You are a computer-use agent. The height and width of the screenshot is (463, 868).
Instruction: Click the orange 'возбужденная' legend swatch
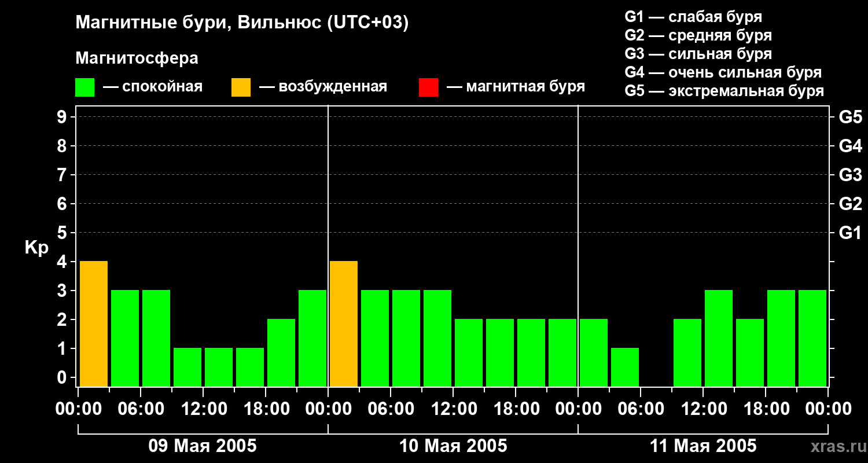(x=241, y=87)
